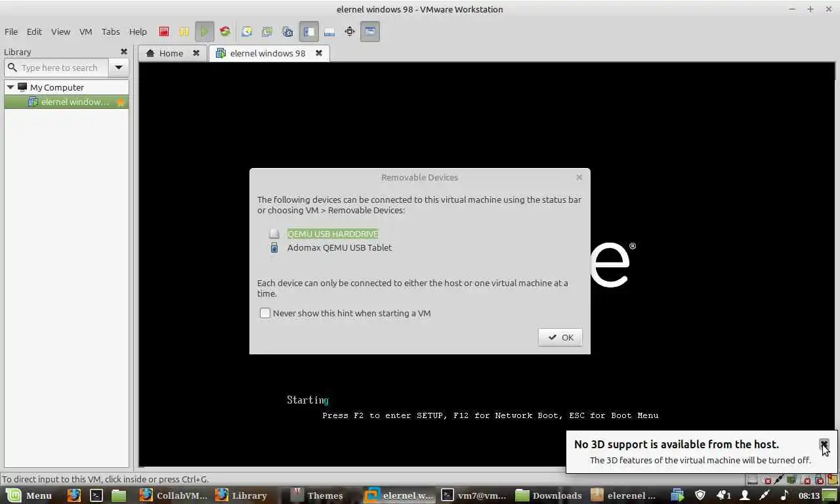This screenshot has height=504, width=840.
Task: Select QEMU USB HARDDRIVE device
Action: (x=333, y=234)
